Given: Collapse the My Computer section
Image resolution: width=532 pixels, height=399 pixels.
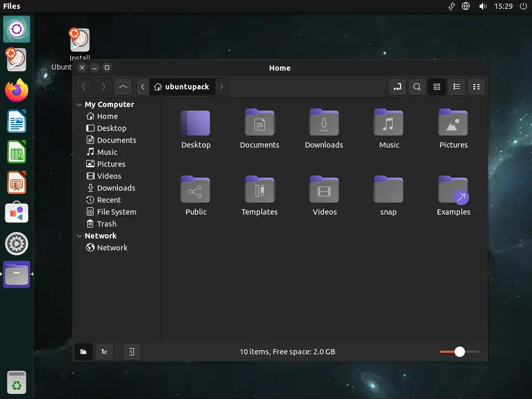Looking at the screenshot, I should [79, 104].
